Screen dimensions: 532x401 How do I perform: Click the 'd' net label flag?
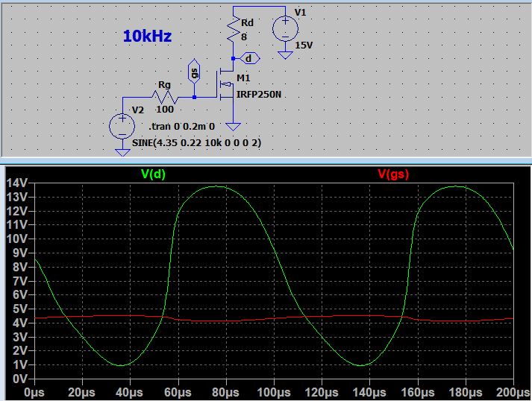[x=249, y=59]
